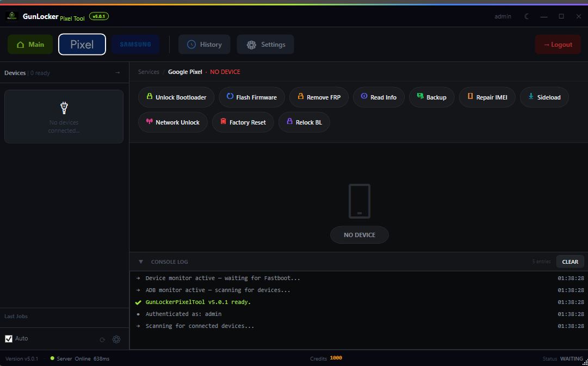Image resolution: width=588 pixels, height=366 pixels.
Task: Open the Main home tab
Action: (30, 44)
